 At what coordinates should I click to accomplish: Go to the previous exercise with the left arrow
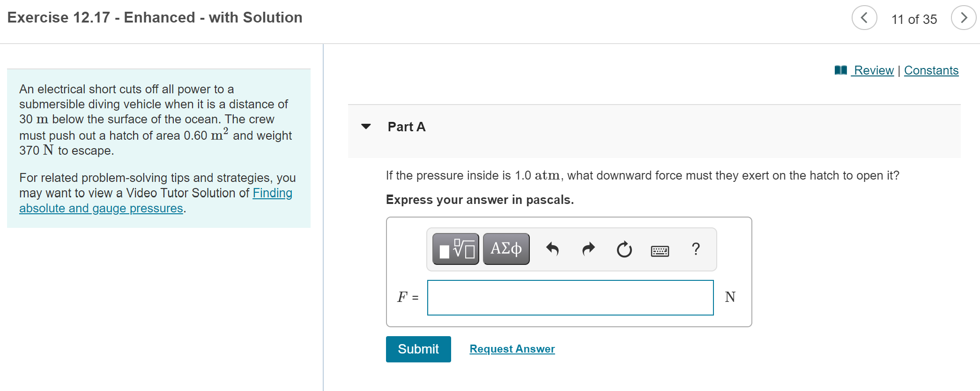[x=864, y=18]
